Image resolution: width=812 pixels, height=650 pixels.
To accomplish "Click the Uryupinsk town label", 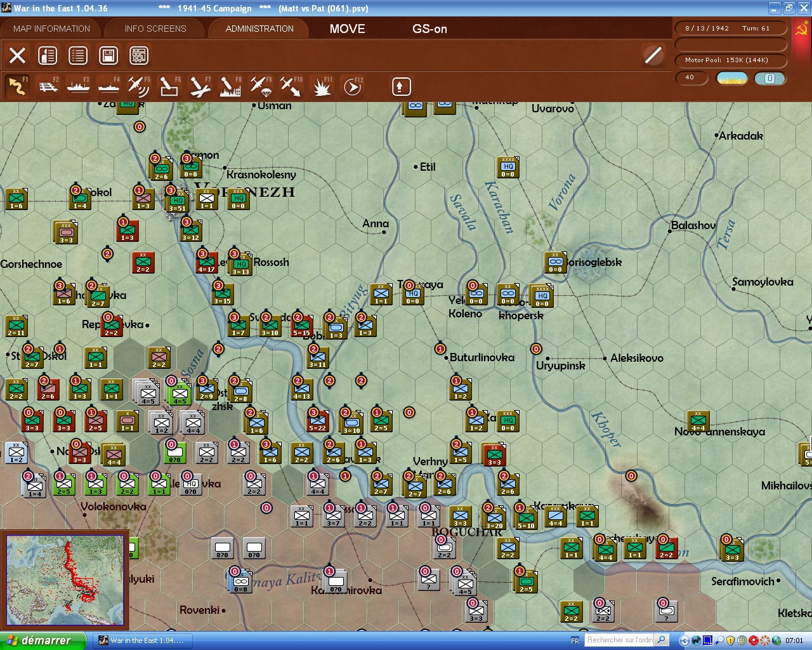I will [x=561, y=366].
